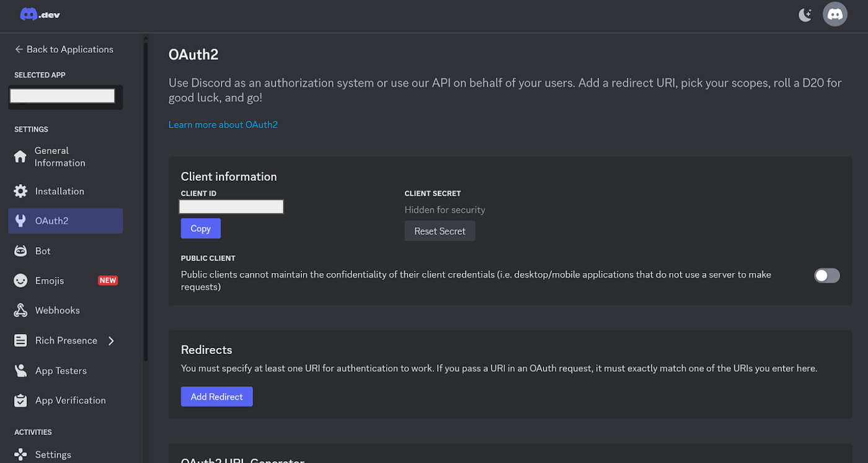Click the Activities Settings gamepad icon
Image resolution: width=868 pixels, height=463 pixels.
click(x=20, y=454)
